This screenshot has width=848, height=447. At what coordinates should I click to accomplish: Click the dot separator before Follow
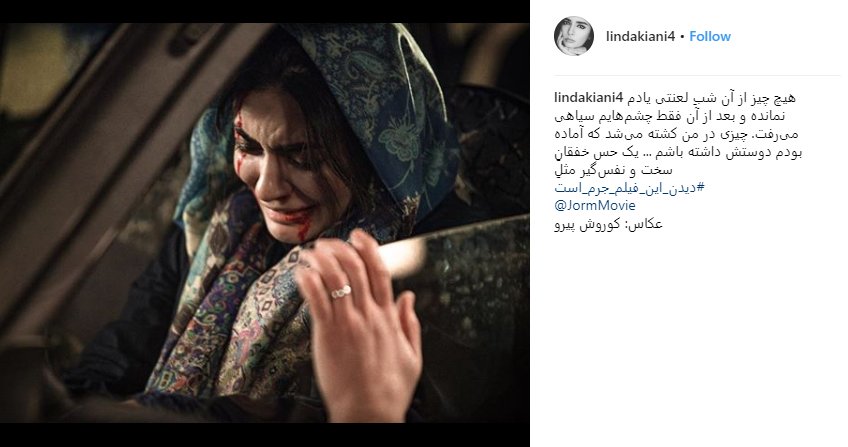[682, 37]
